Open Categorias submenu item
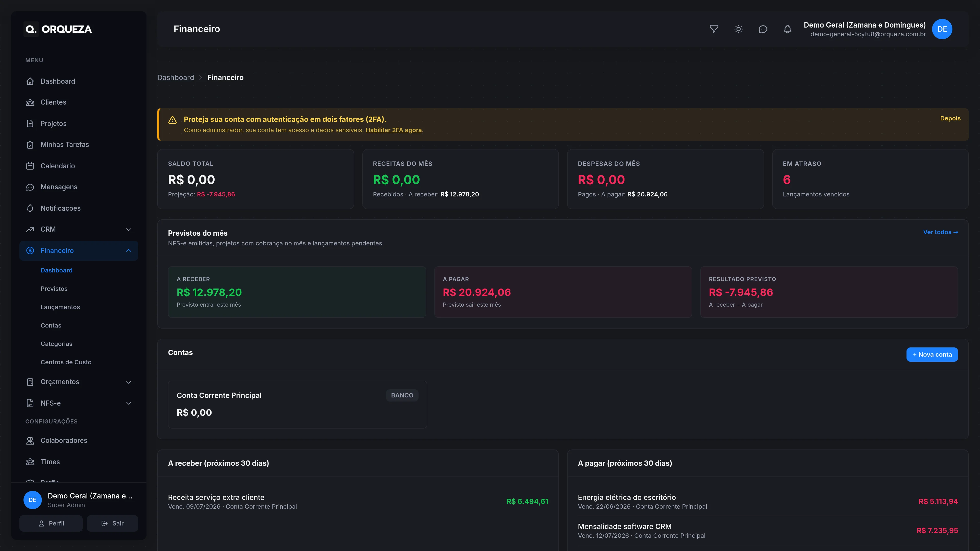Screen dimensions: 980x551 (x=56, y=344)
